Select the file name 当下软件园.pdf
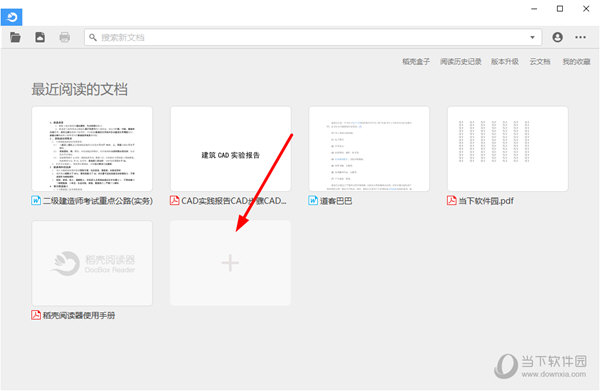Viewport: 600px width, 391px height. 486,201
